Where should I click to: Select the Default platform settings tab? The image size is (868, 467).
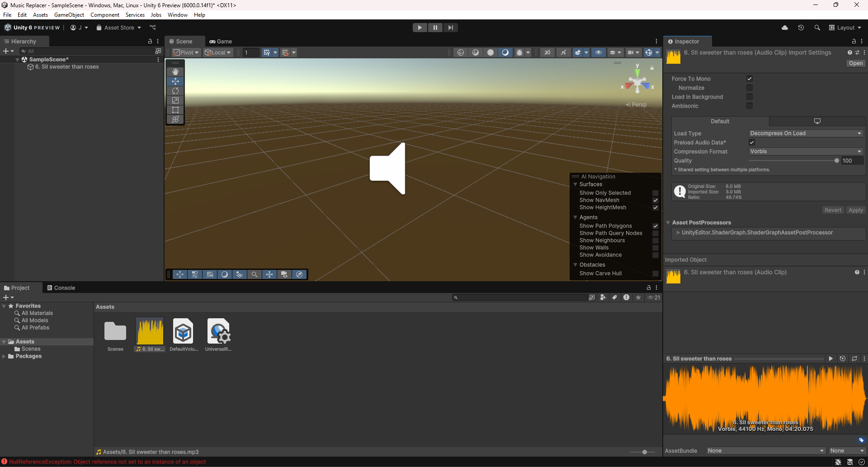pos(720,121)
